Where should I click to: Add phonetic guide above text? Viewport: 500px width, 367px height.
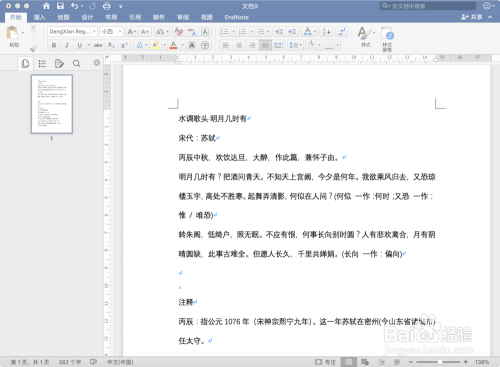click(192, 32)
